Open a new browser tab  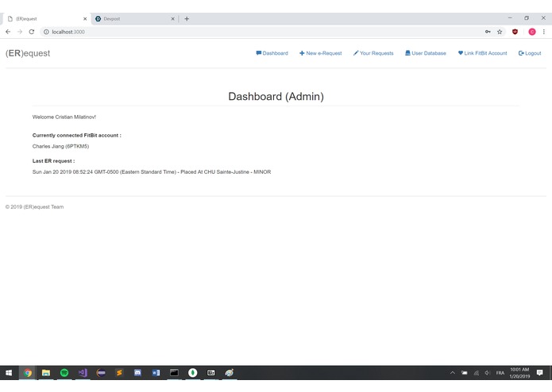point(187,19)
